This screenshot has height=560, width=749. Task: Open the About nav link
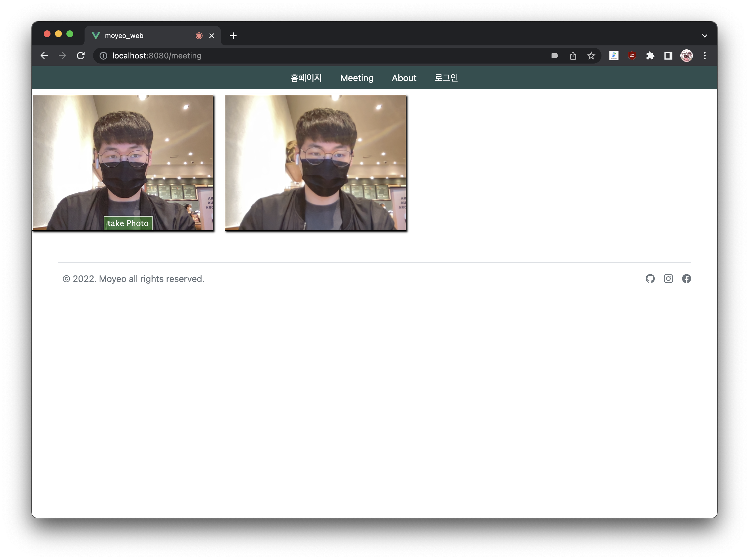click(404, 78)
